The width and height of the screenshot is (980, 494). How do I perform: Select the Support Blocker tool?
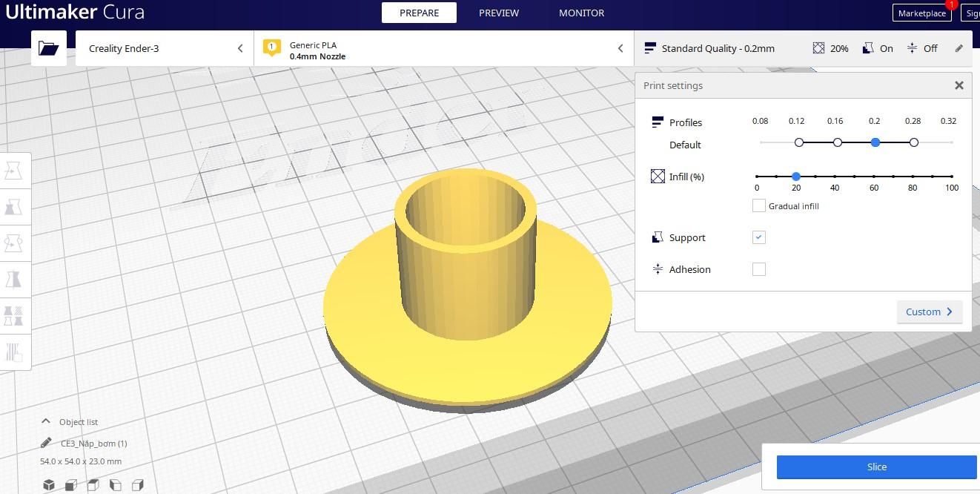click(x=14, y=351)
